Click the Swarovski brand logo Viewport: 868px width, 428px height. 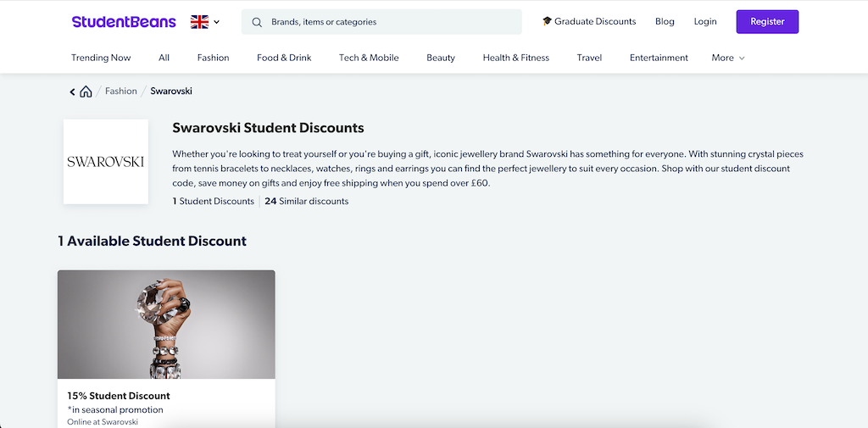(106, 162)
